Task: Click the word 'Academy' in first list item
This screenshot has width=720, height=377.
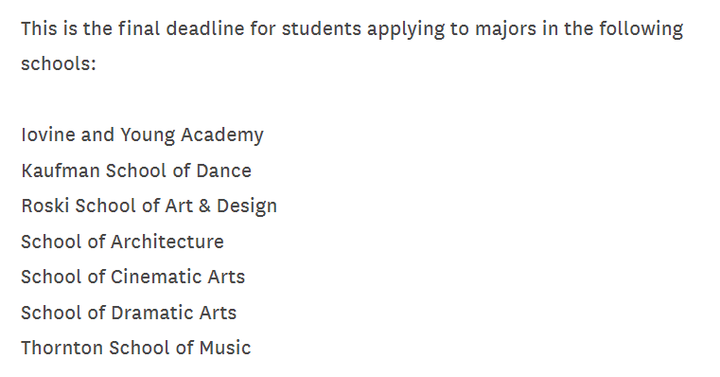Action: coord(222,135)
